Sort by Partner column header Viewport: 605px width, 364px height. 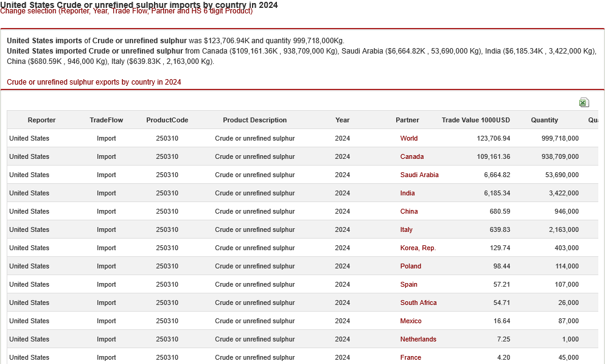407,120
